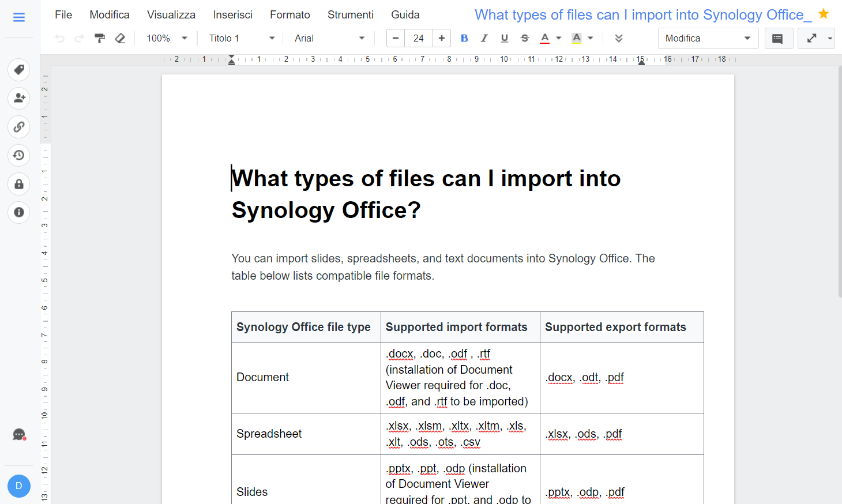The image size is (842, 504).
Task: Open highlight color dropdown arrow
Action: [591, 38]
